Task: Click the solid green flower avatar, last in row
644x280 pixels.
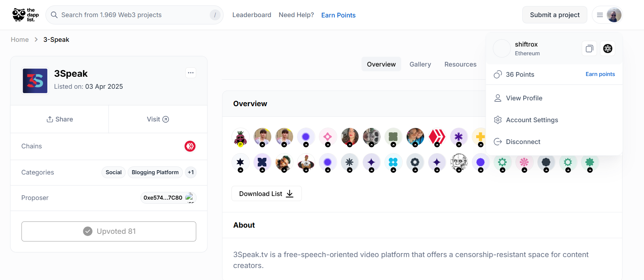Action: click(590, 163)
